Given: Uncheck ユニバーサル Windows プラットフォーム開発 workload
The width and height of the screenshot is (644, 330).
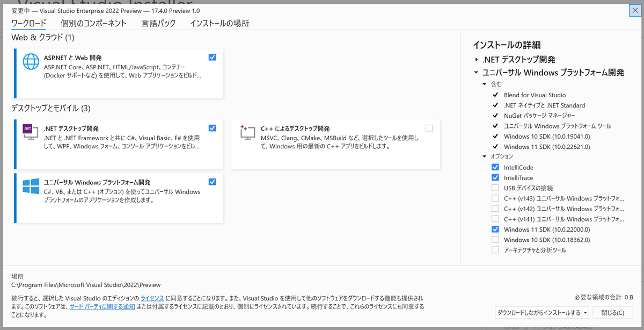Looking at the screenshot, I should tap(212, 182).
